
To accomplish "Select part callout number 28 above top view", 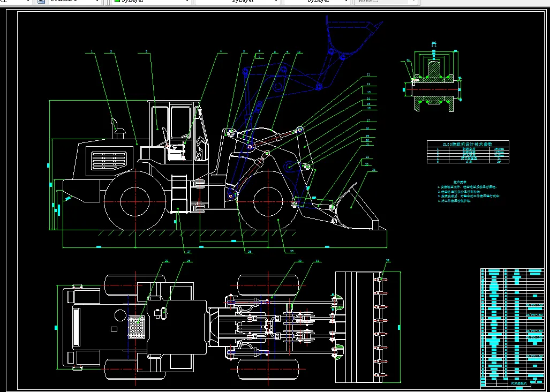I will [167, 260].
